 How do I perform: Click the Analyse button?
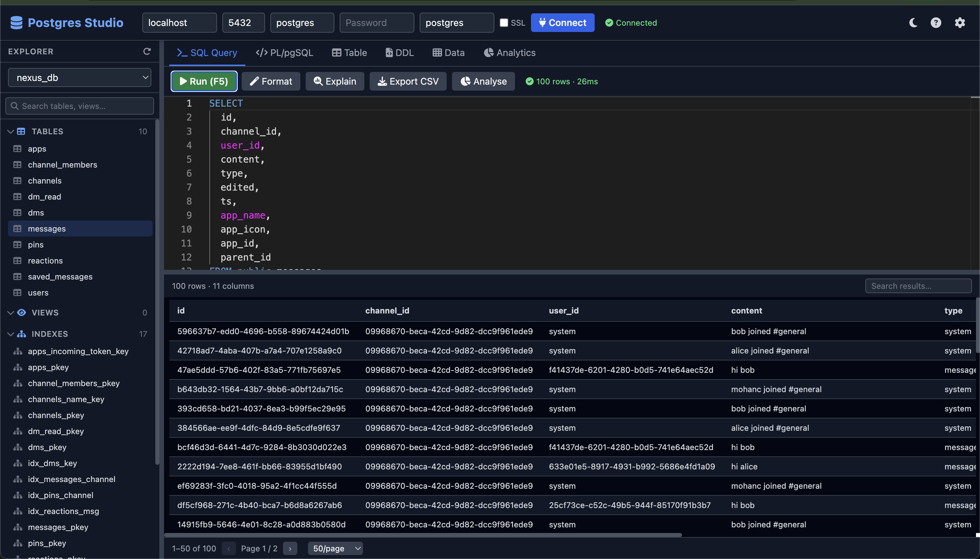tap(483, 81)
